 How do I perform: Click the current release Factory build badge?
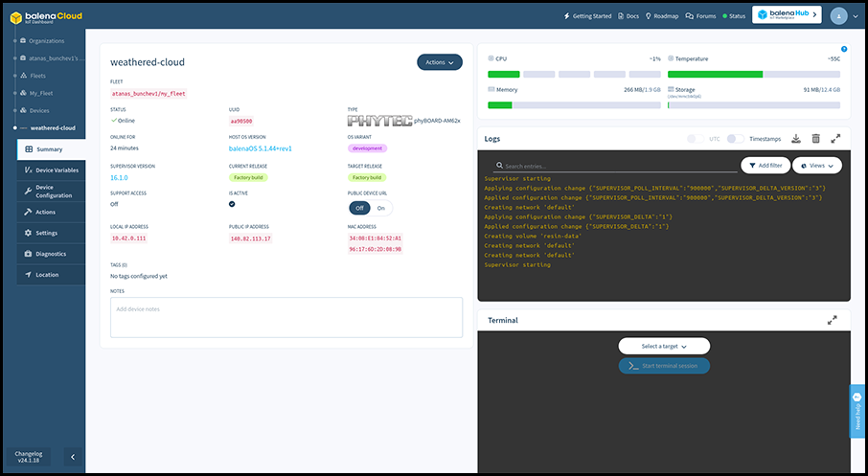pos(248,178)
